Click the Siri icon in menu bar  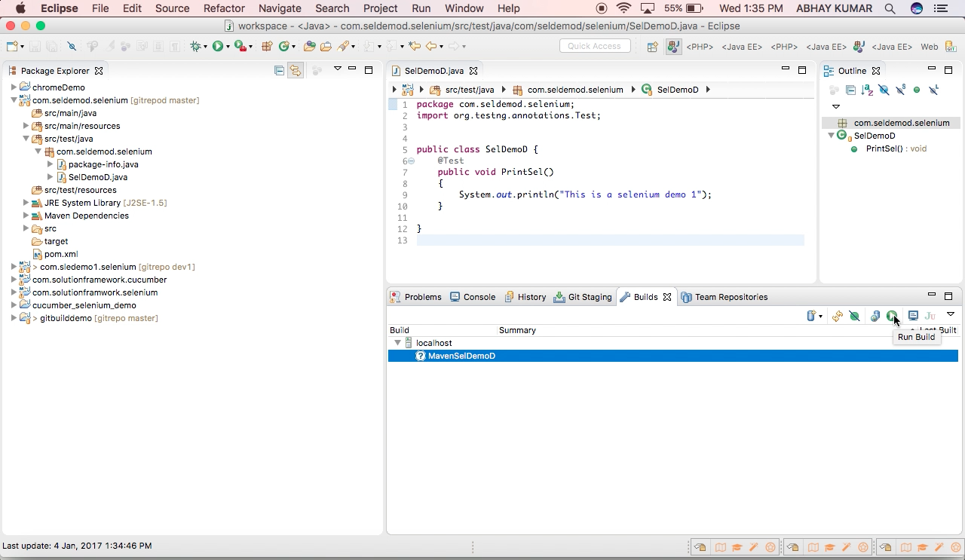917,8
